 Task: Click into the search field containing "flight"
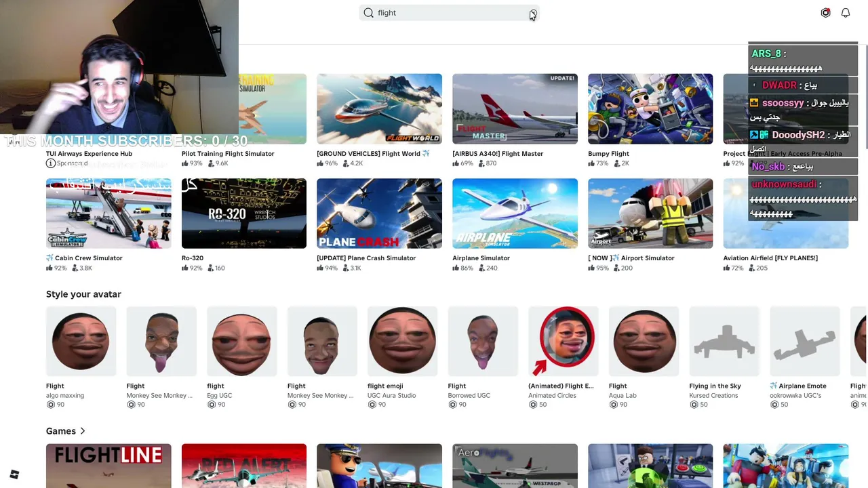click(449, 13)
